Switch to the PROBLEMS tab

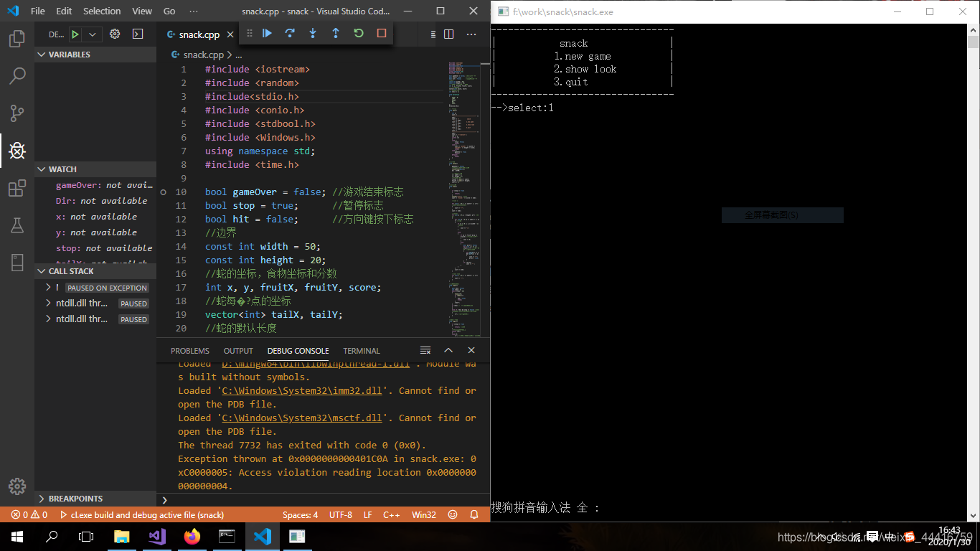[x=189, y=351]
